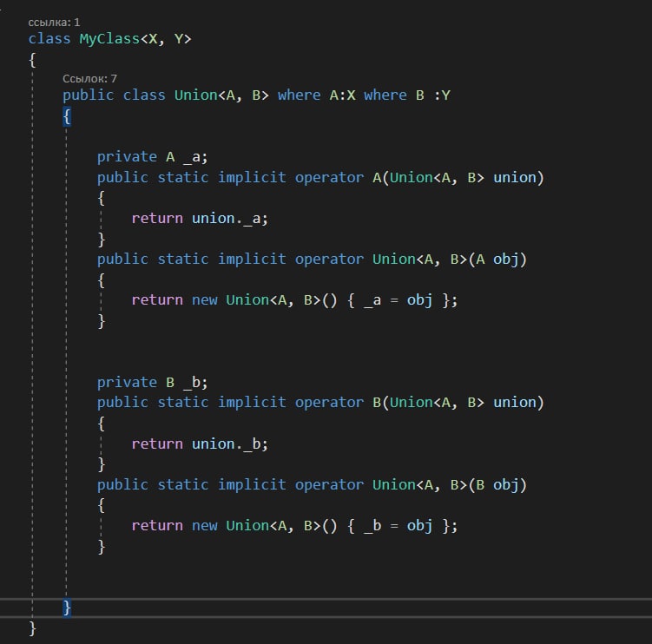The width and height of the screenshot is (652, 644).
Task: Click 'implicit' keyword on the '(B obj)' line
Action: click(252, 484)
